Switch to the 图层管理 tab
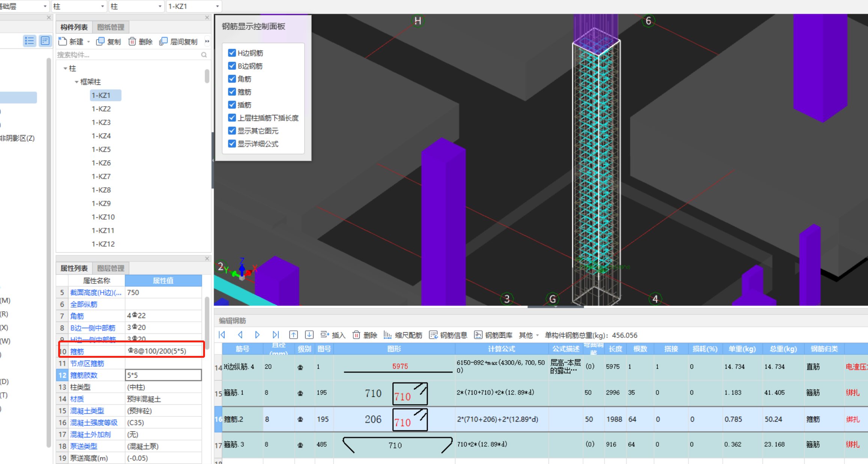 [x=110, y=268]
